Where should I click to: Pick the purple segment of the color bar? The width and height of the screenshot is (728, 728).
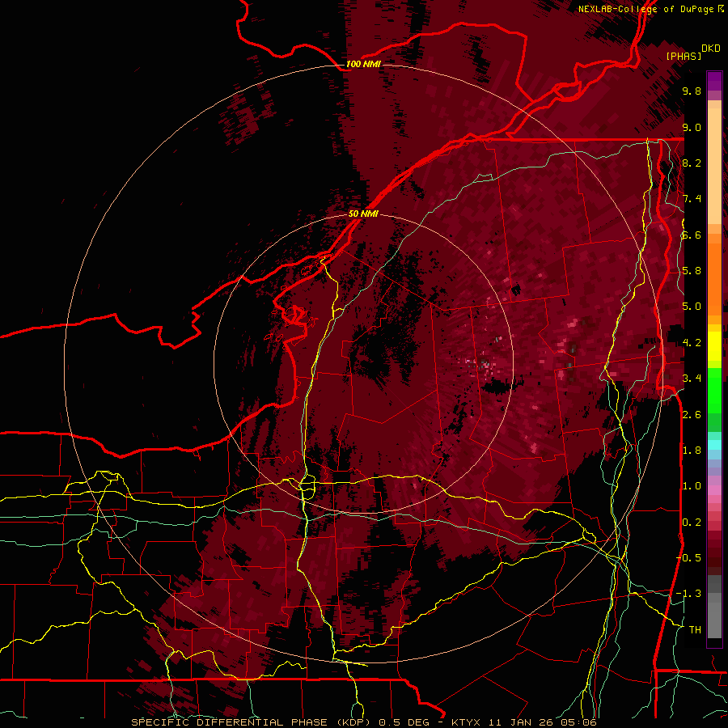pos(714,81)
